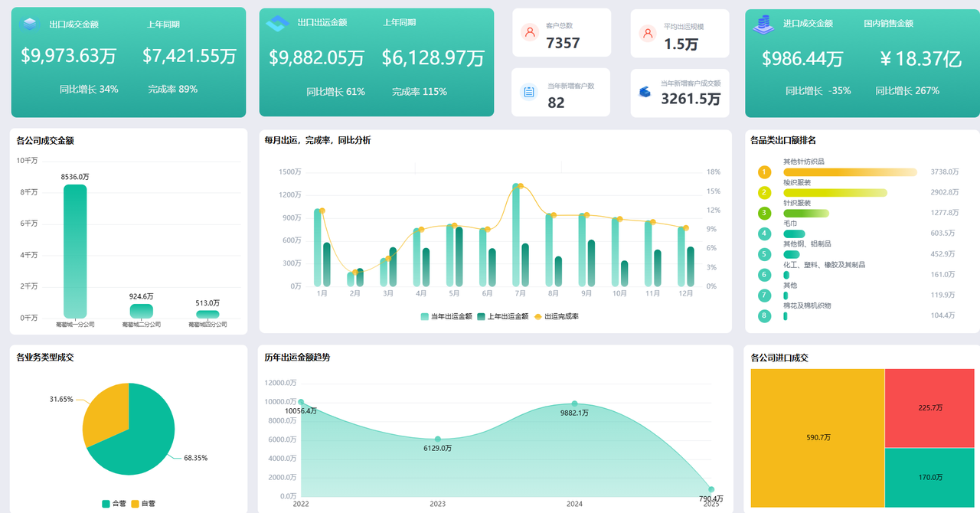Screen dimensions: 980x513
Task: Click the person icon next to 客户总数
Action: (x=530, y=32)
